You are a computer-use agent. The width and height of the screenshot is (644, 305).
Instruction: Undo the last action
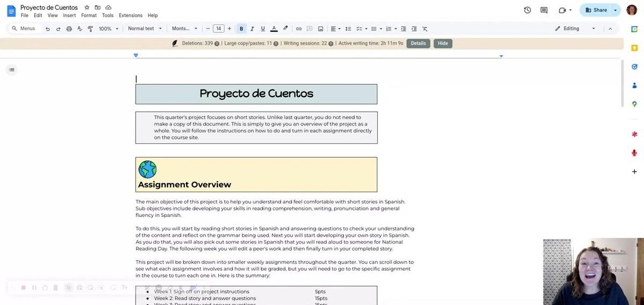point(48,28)
